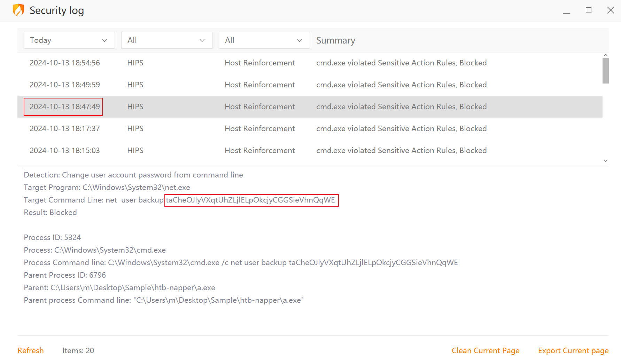Select the log entry at 18:15:03
This screenshot has width=621, height=364.
click(x=310, y=151)
